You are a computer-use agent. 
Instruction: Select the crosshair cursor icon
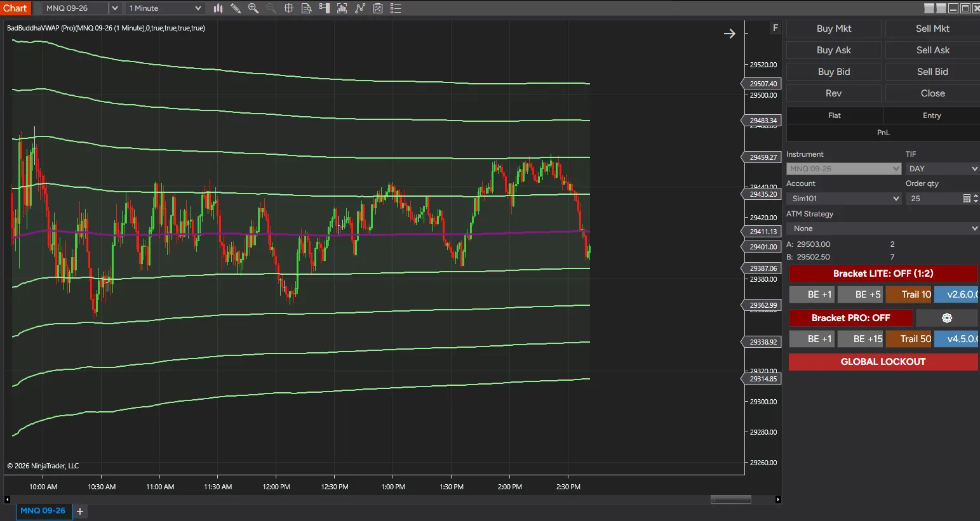288,8
